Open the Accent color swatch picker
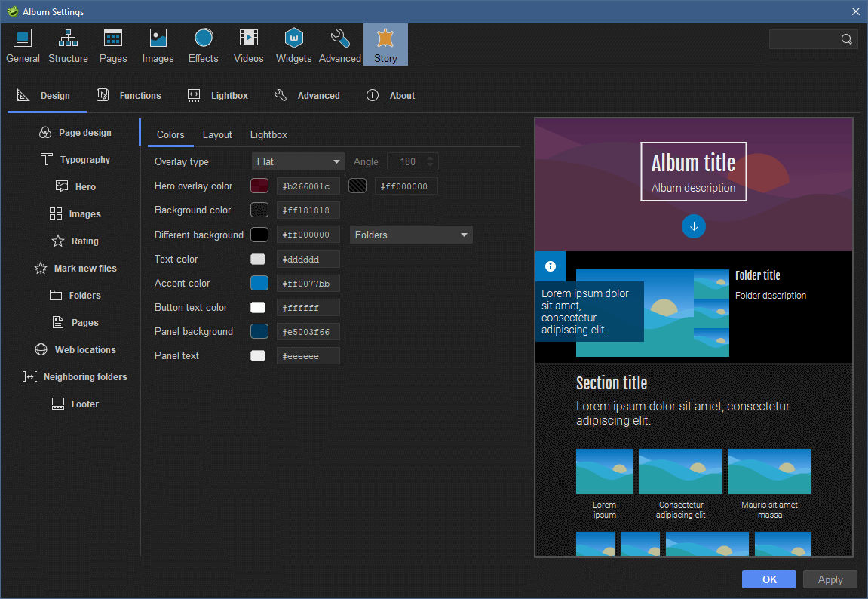Image resolution: width=868 pixels, height=599 pixels. [x=259, y=283]
